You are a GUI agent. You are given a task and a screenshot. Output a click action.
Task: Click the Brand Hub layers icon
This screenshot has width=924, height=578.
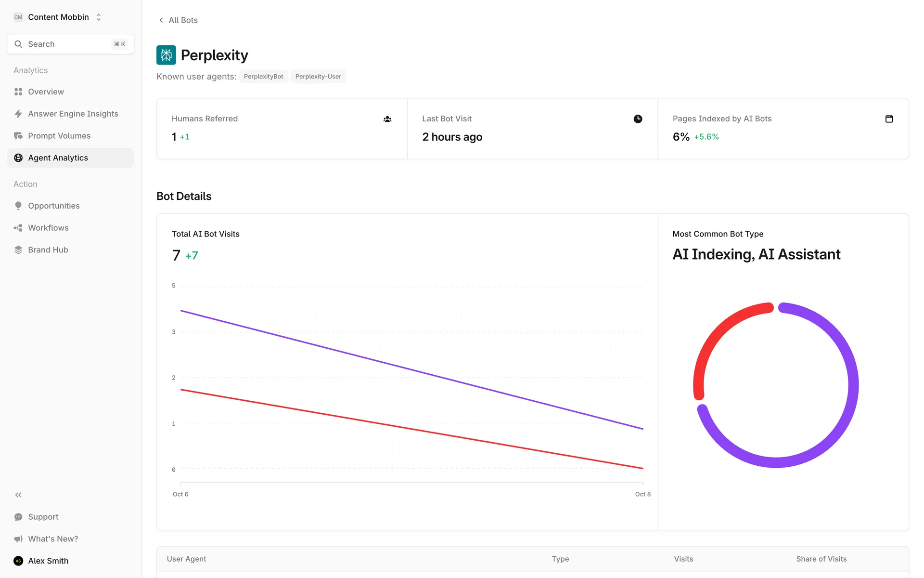click(18, 250)
